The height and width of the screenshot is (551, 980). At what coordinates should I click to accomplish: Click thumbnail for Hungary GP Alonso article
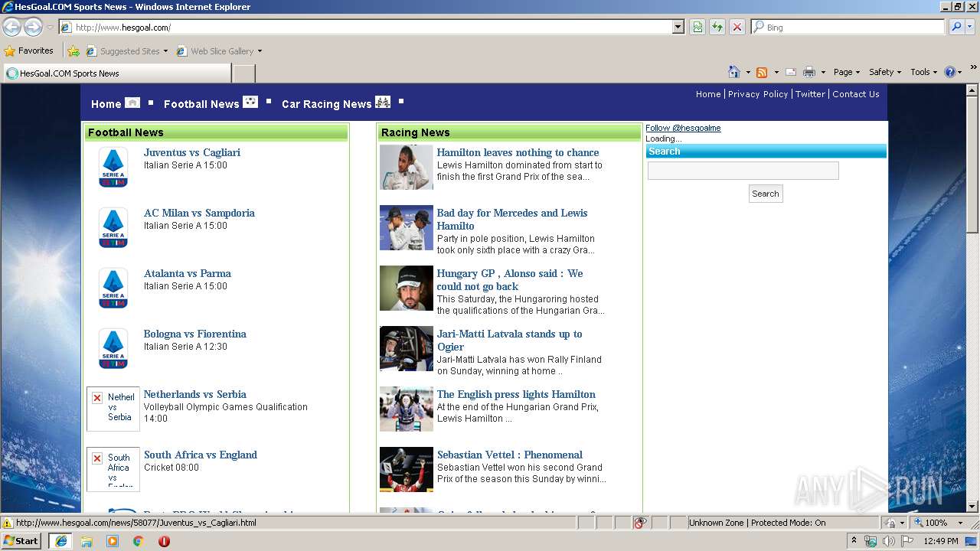click(407, 289)
